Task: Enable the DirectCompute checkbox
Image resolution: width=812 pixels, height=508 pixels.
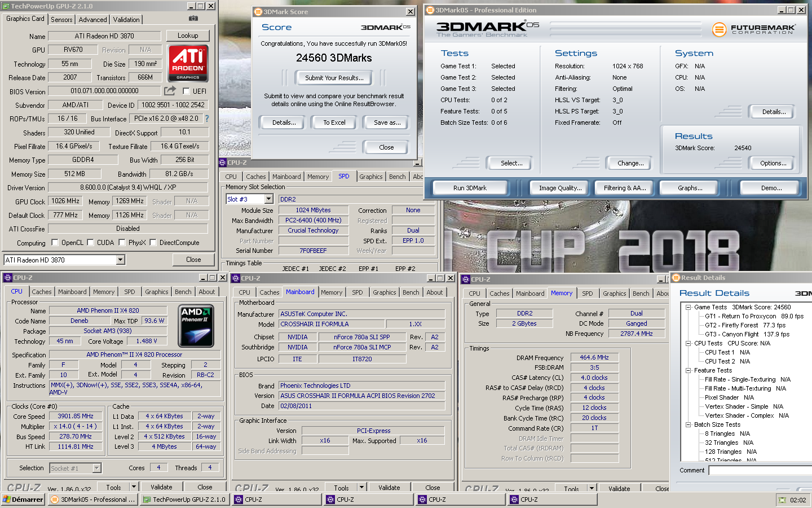Action: pyautogui.click(x=153, y=243)
